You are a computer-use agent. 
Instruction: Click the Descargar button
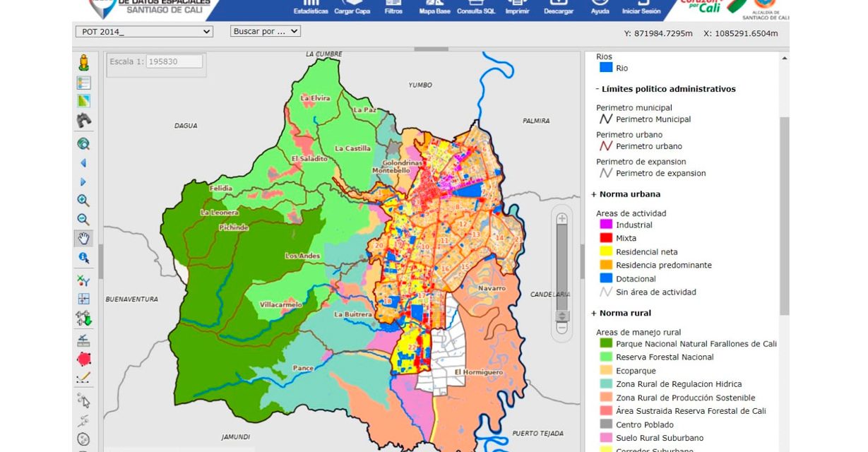[559, 8]
